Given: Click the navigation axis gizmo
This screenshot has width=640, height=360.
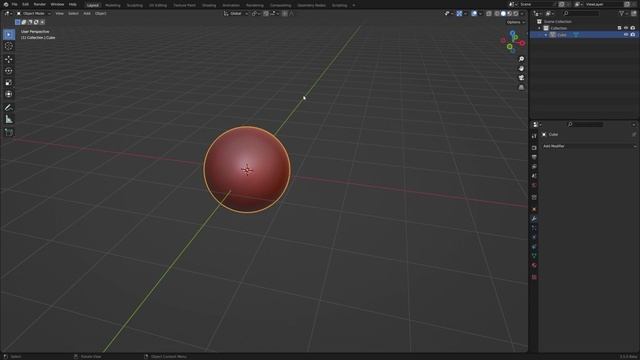Looking at the screenshot, I should click(x=513, y=41).
